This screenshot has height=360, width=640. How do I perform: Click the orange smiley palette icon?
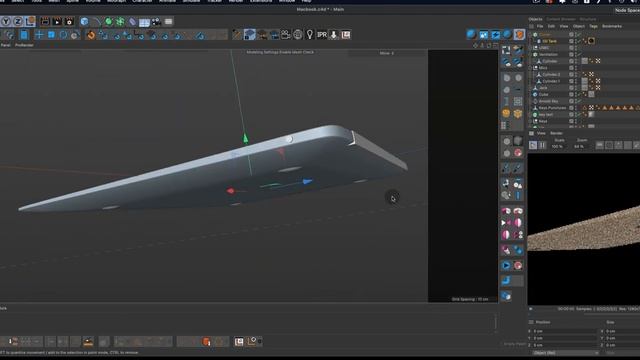pyautogui.click(x=506, y=113)
